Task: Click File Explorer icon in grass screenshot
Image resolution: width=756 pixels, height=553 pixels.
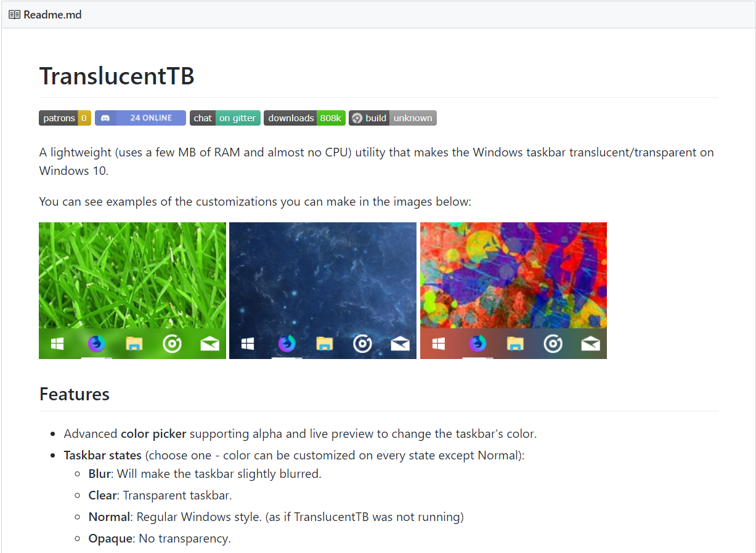Action: (134, 344)
